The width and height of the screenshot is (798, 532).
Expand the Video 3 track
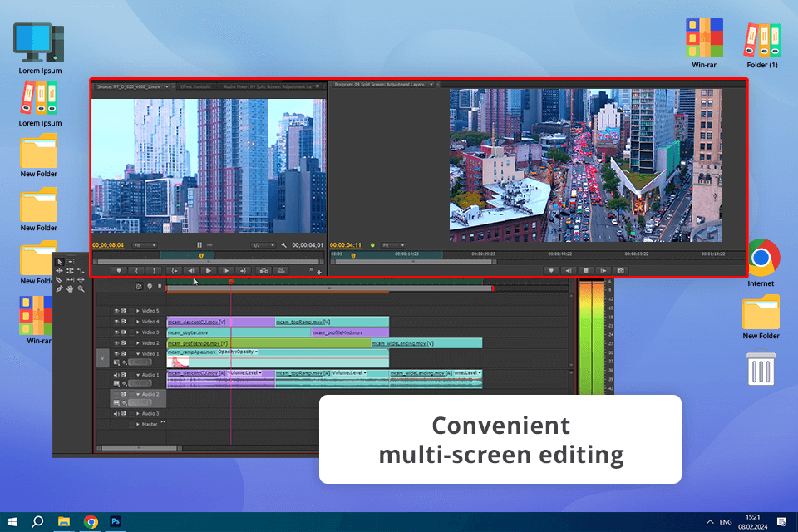[138, 332]
